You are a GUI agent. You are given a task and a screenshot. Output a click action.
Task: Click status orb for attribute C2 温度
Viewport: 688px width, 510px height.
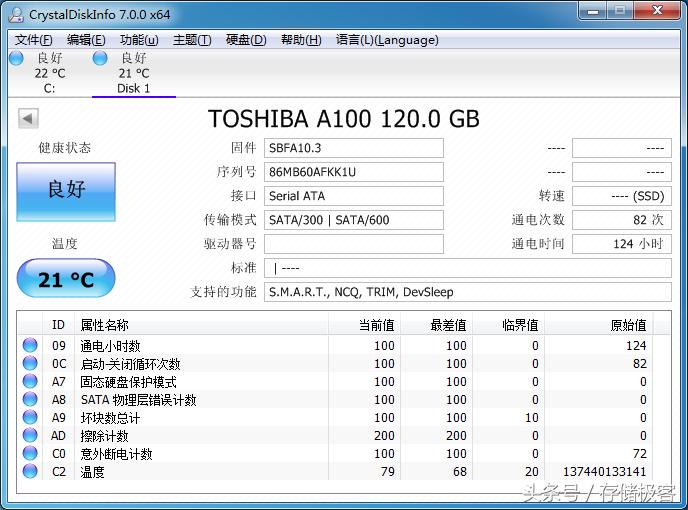pos(30,472)
